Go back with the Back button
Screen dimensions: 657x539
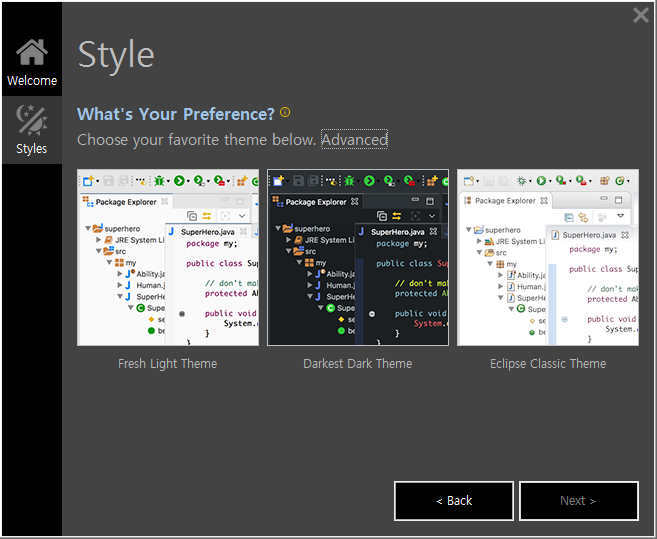click(x=454, y=501)
